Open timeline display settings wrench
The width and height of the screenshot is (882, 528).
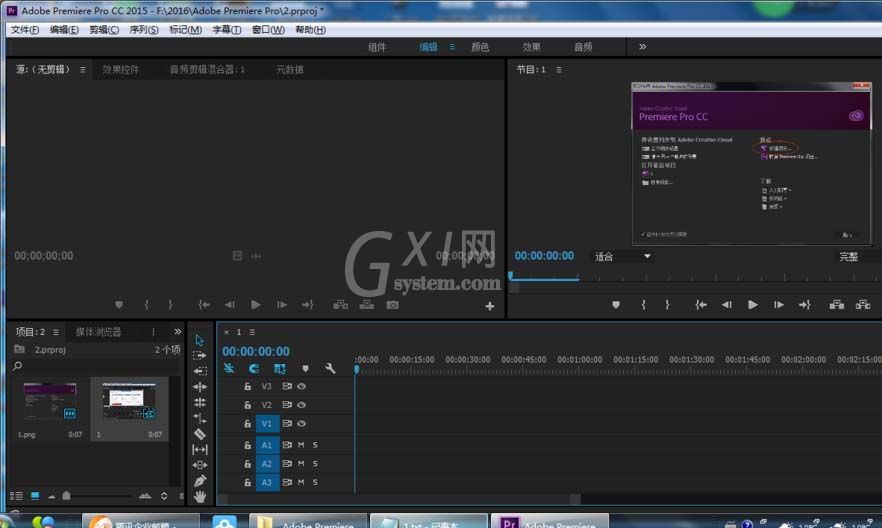coord(330,368)
